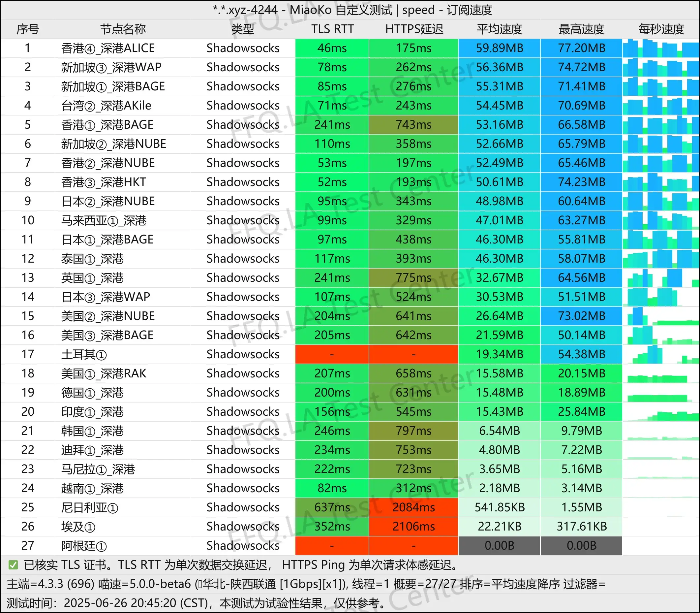Click the per-second speed chart for row 16
The image size is (700, 613).
coord(661,335)
